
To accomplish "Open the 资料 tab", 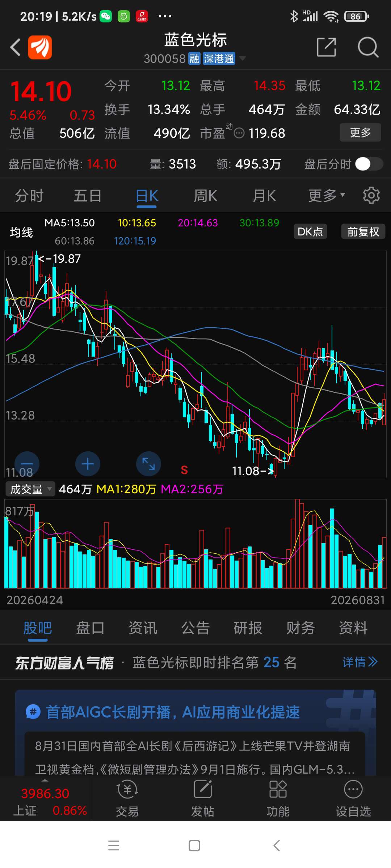I will pos(353,628).
